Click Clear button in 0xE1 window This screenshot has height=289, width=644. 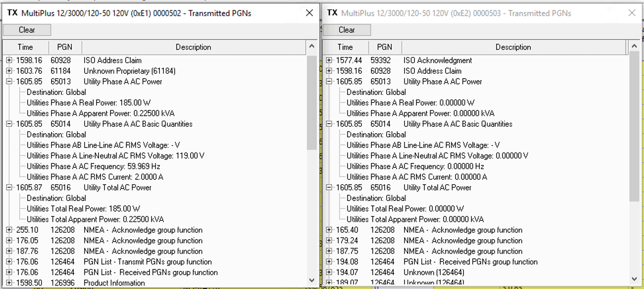27,30
